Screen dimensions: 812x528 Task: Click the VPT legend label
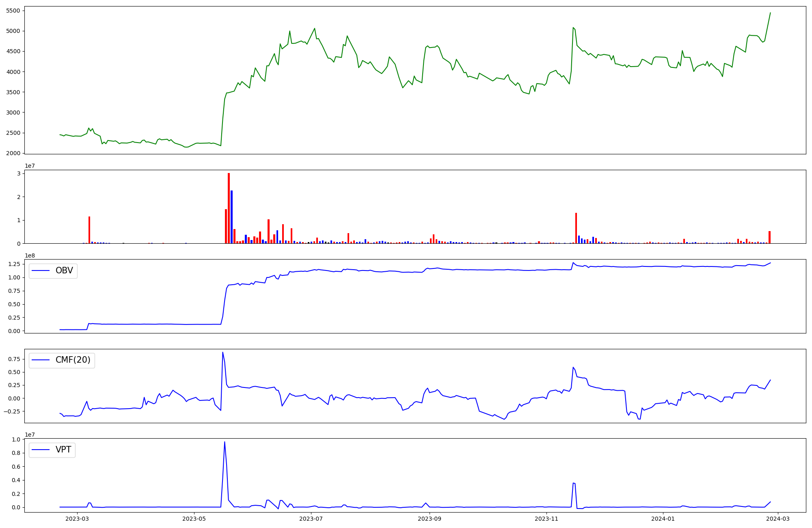point(63,450)
